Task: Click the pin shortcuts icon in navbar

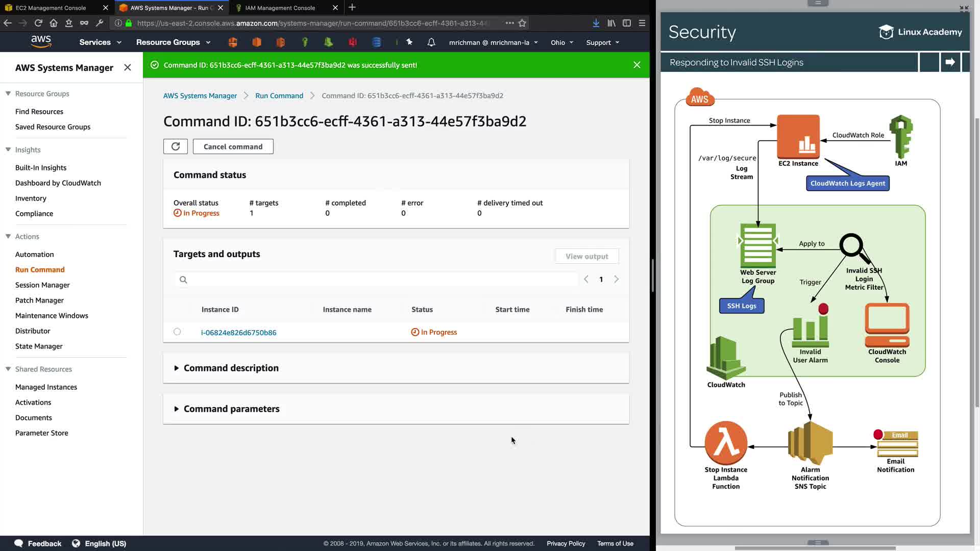Action: (x=409, y=42)
